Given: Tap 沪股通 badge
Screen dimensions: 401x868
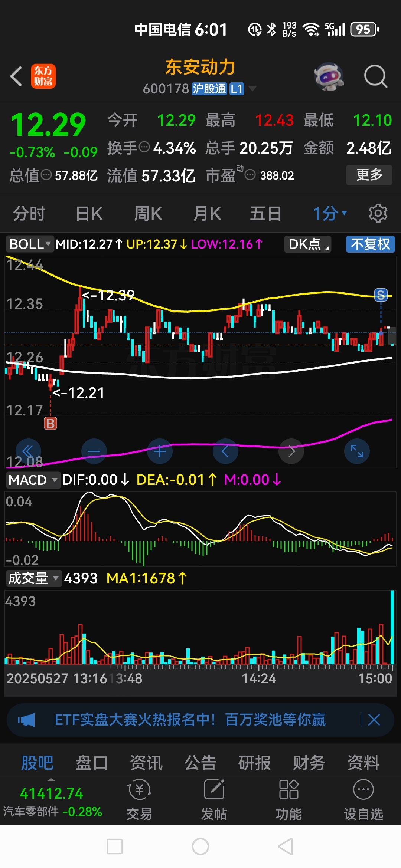Looking at the screenshot, I should (209, 89).
